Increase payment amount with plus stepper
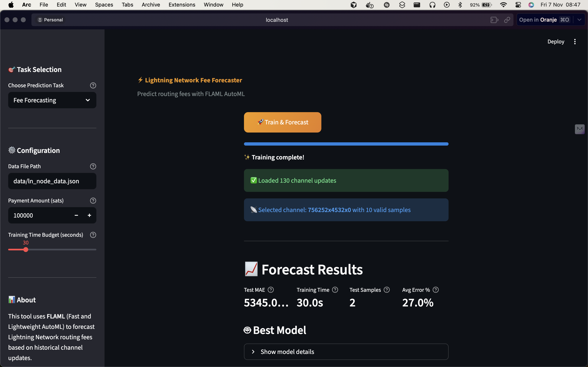Screen dimensions: 588x367 [x=89, y=215]
